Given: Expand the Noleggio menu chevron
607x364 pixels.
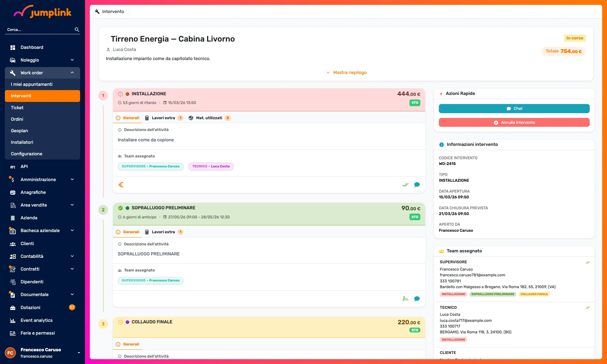Looking at the screenshot, I should [x=72, y=60].
